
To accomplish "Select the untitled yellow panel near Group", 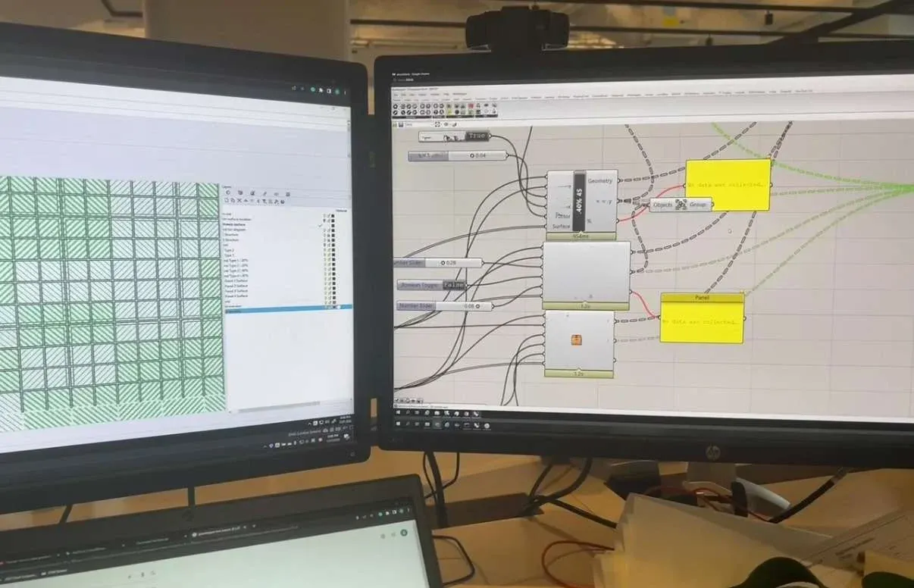I will (728, 185).
